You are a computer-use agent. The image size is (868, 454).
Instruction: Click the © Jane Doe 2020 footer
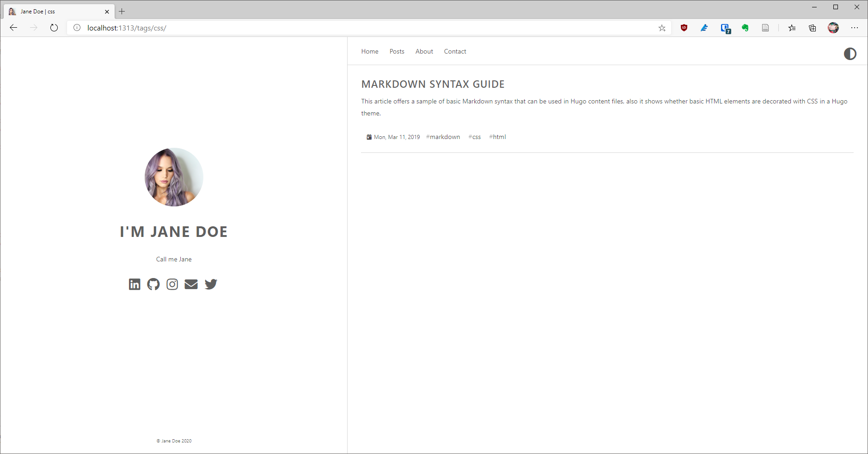pyautogui.click(x=174, y=441)
